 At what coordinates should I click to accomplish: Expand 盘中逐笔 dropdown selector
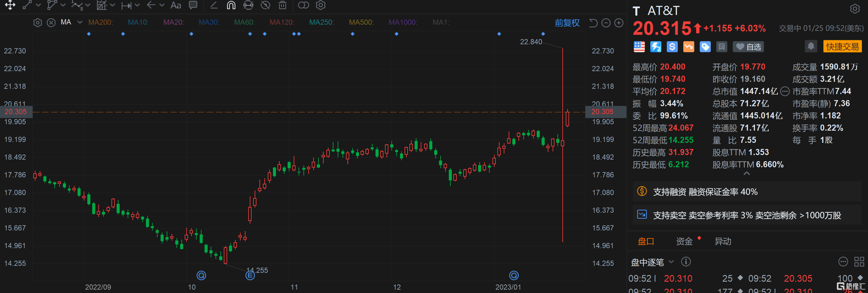(671, 262)
